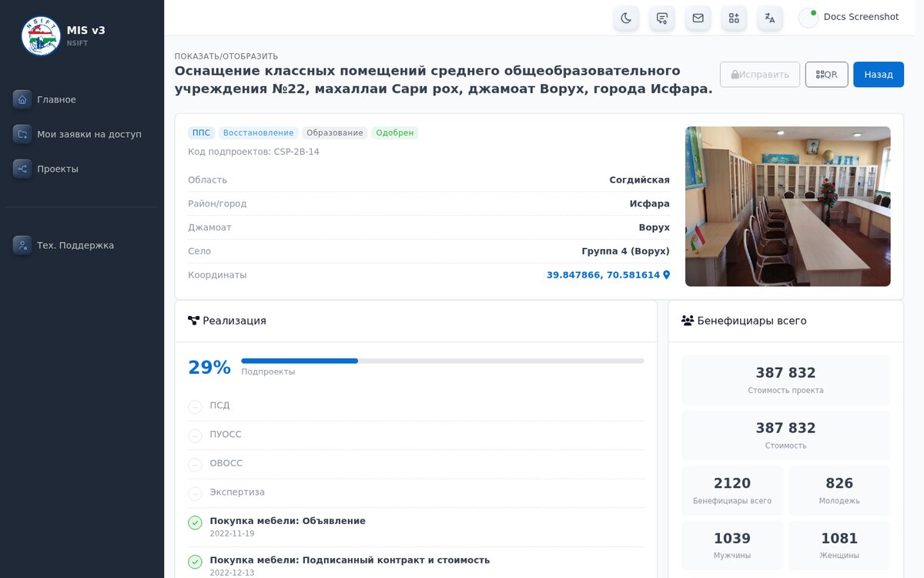The height and width of the screenshot is (578, 924).
Task: Click the Реализация panel heading
Action: coord(234,321)
